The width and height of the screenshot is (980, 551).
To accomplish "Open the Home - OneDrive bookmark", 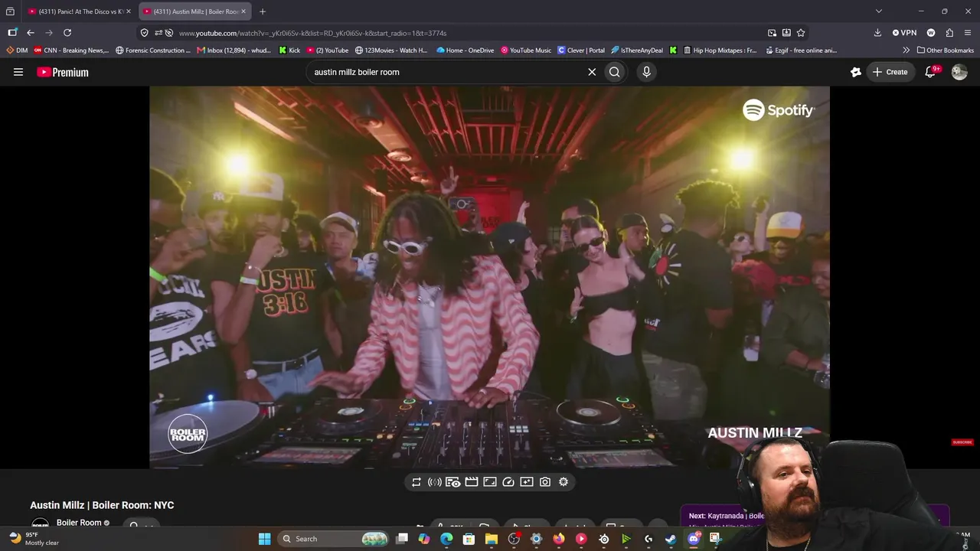I will pyautogui.click(x=465, y=51).
